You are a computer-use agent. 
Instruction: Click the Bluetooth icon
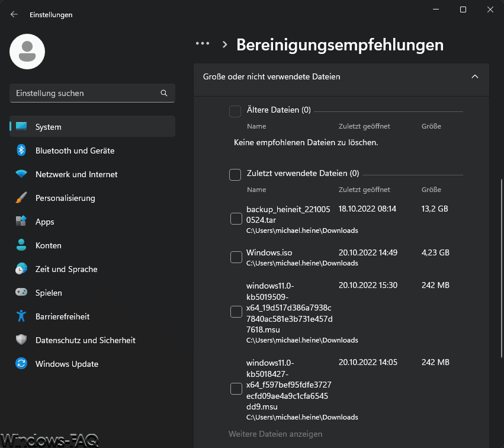[x=21, y=150]
